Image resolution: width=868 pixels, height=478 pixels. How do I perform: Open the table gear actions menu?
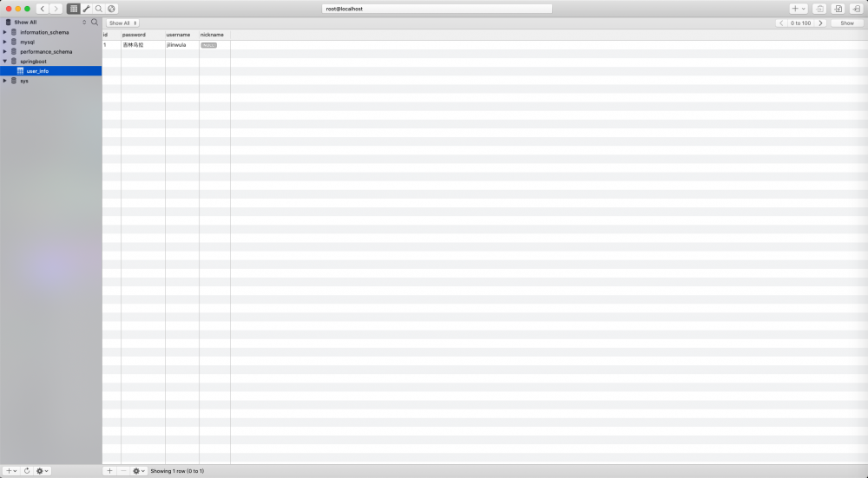138,471
